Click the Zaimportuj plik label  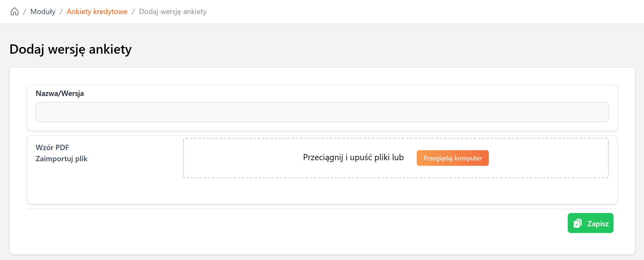point(62,159)
